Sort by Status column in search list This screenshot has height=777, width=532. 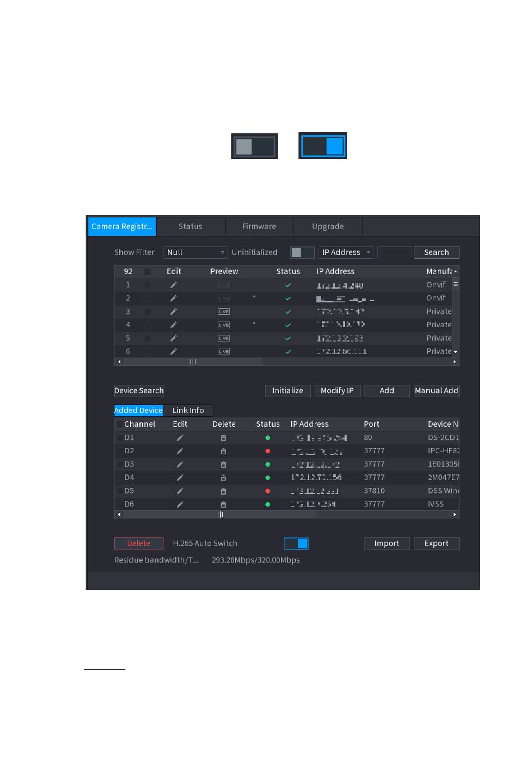pos(288,272)
